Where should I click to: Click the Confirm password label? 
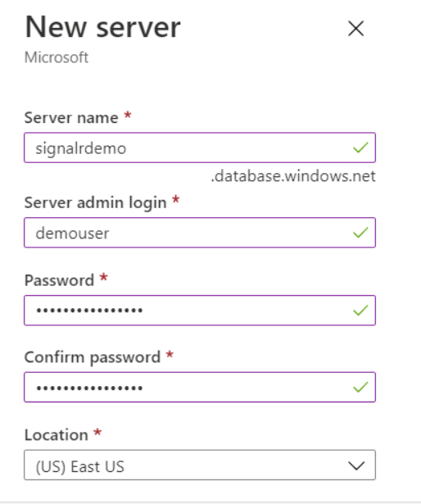point(93,357)
